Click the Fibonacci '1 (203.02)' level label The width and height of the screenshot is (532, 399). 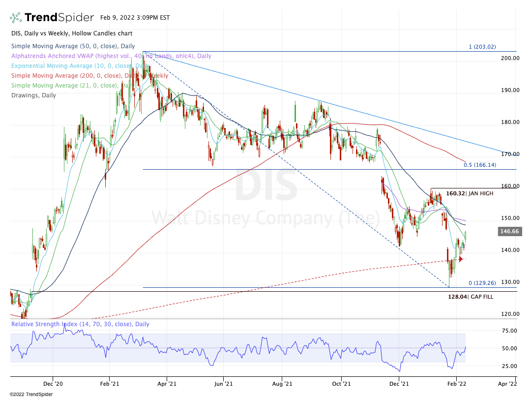point(482,47)
